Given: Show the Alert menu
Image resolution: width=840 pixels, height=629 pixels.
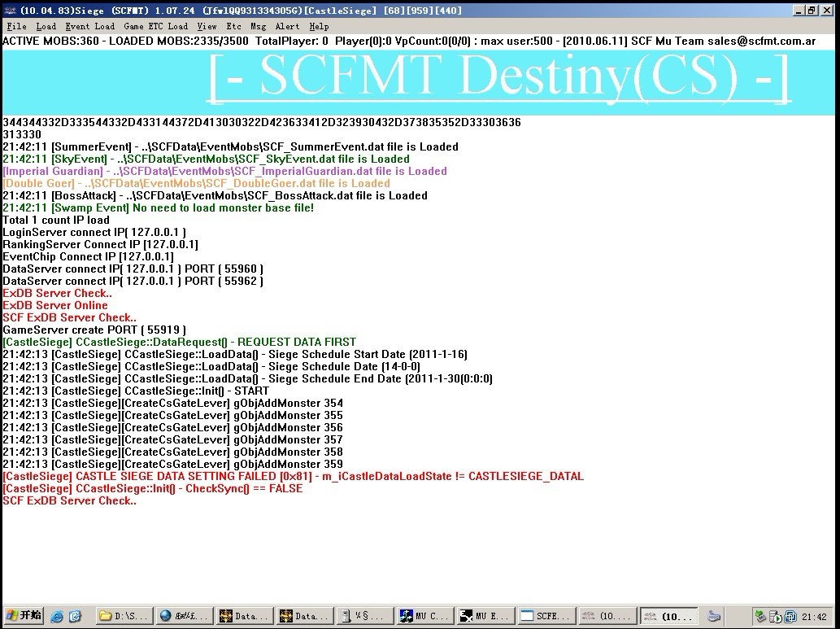Looking at the screenshot, I should pos(287,26).
